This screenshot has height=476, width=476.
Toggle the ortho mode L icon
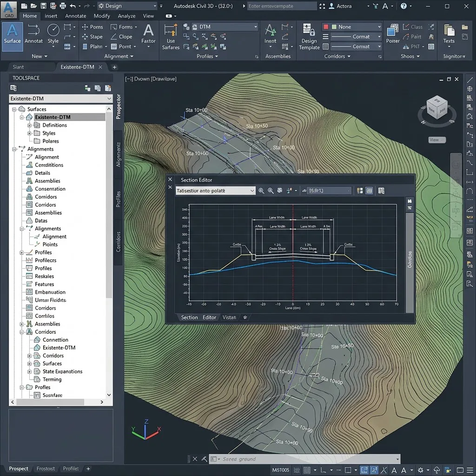323,470
